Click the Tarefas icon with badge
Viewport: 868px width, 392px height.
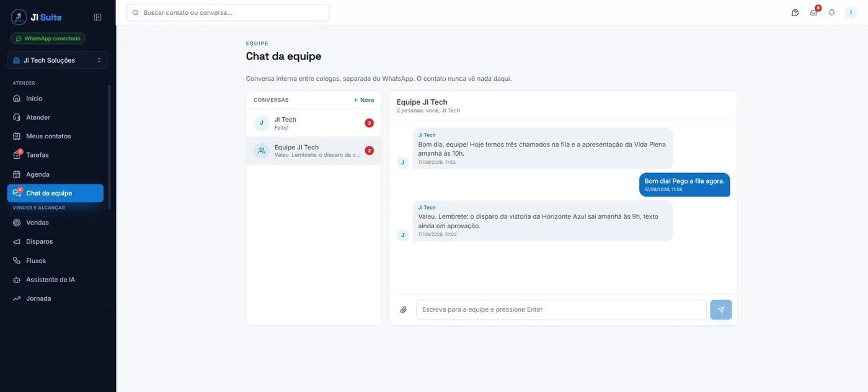tap(17, 154)
